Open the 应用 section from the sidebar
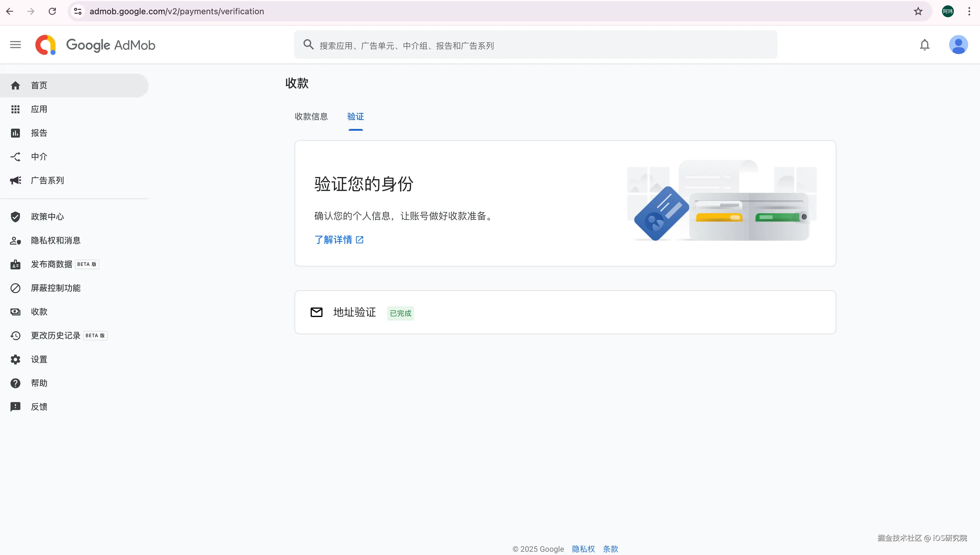 click(x=39, y=109)
